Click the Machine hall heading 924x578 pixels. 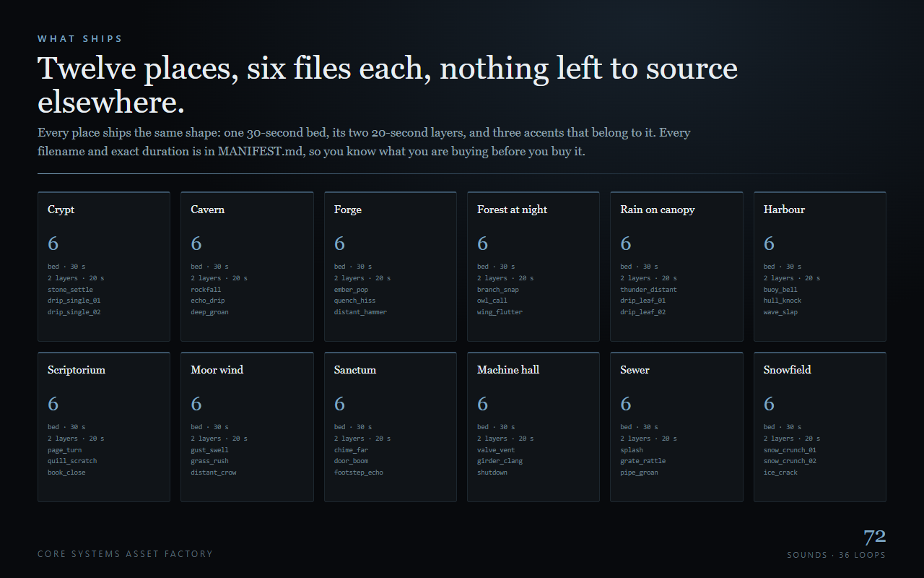tap(508, 370)
